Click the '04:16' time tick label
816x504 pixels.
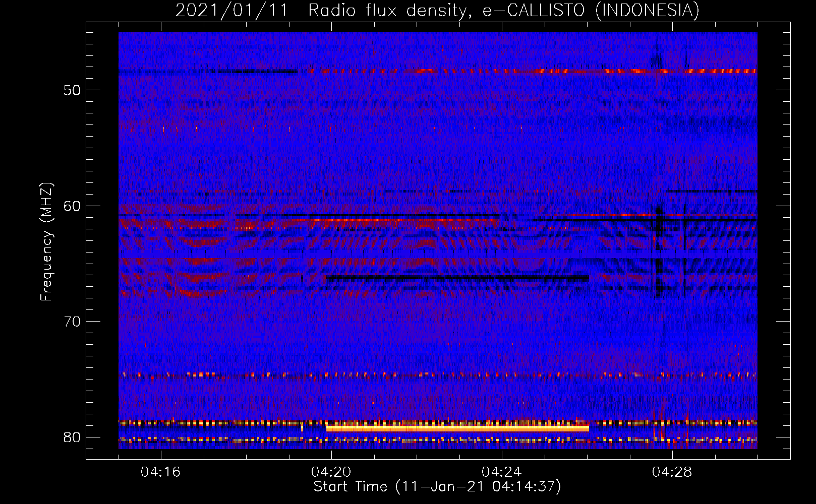pyautogui.click(x=161, y=472)
